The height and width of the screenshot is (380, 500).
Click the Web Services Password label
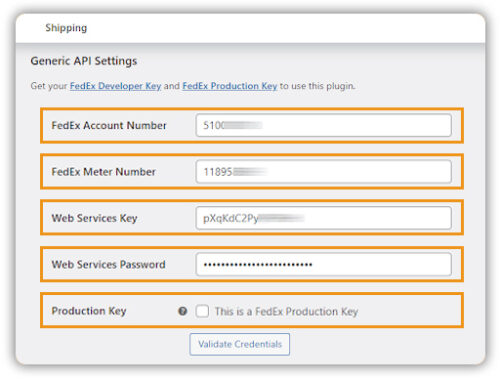108,265
